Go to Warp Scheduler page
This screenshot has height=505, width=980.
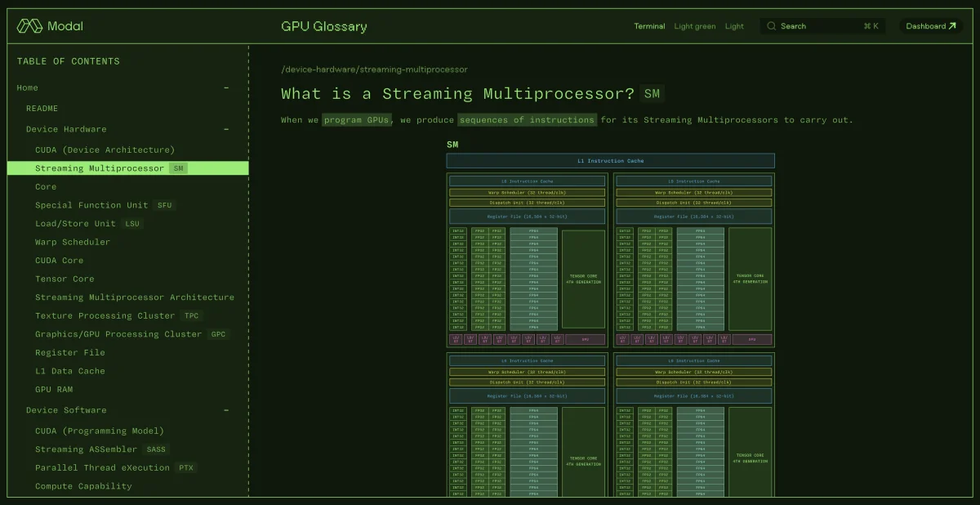tap(73, 242)
